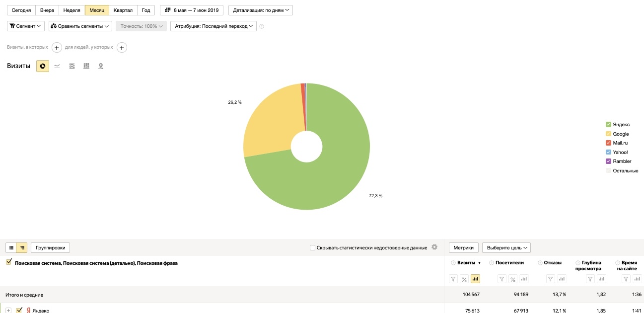Toggle Mail.ru legend checkbox

click(x=608, y=143)
